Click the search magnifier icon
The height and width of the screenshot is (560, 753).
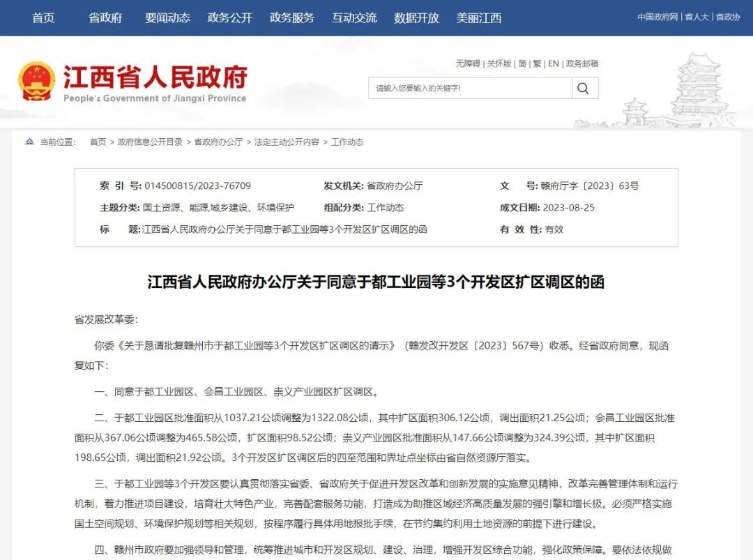pyautogui.click(x=583, y=87)
